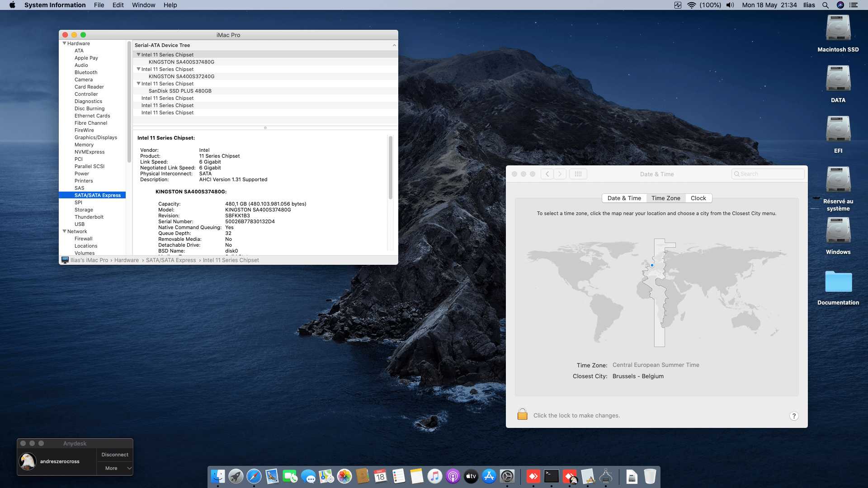This screenshot has width=868, height=488.
Task: Open Photos from the dock
Action: (344, 476)
